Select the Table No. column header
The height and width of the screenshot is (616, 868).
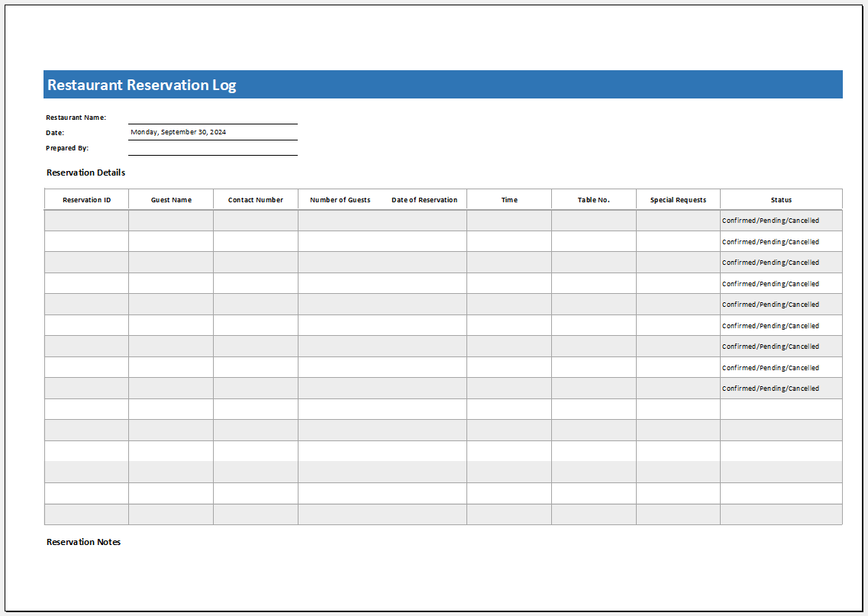coord(593,199)
